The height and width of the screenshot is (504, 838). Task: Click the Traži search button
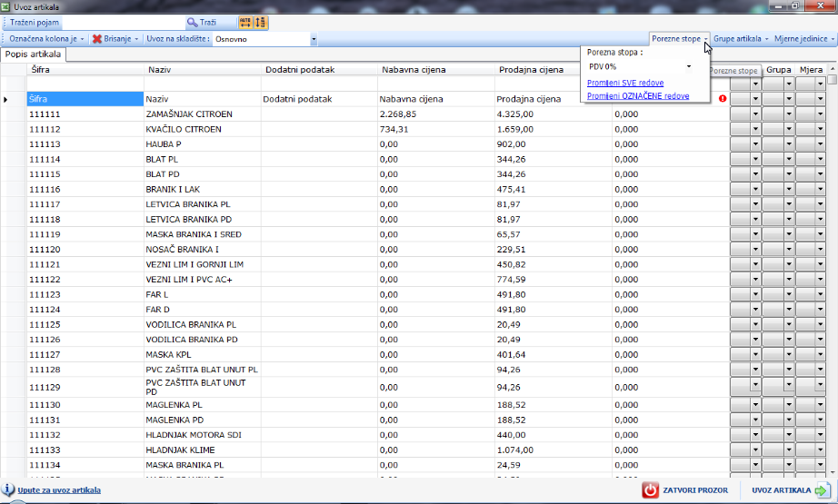(202, 23)
